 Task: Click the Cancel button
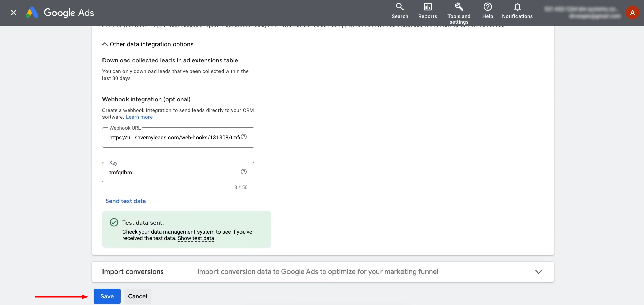click(x=137, y=296)
